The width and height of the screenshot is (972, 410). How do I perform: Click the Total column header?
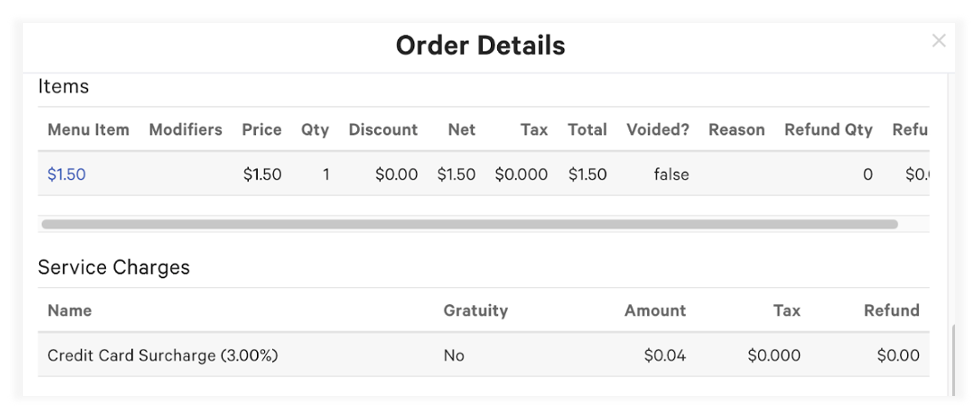[x=587, y=129]
